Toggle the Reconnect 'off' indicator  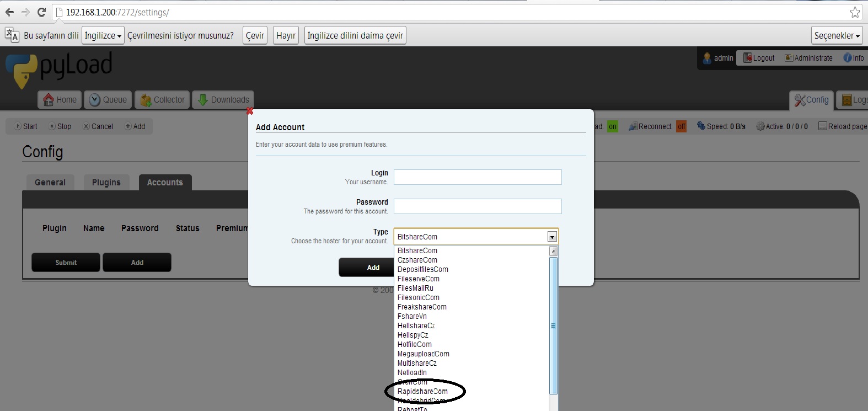tap(682, 126)
